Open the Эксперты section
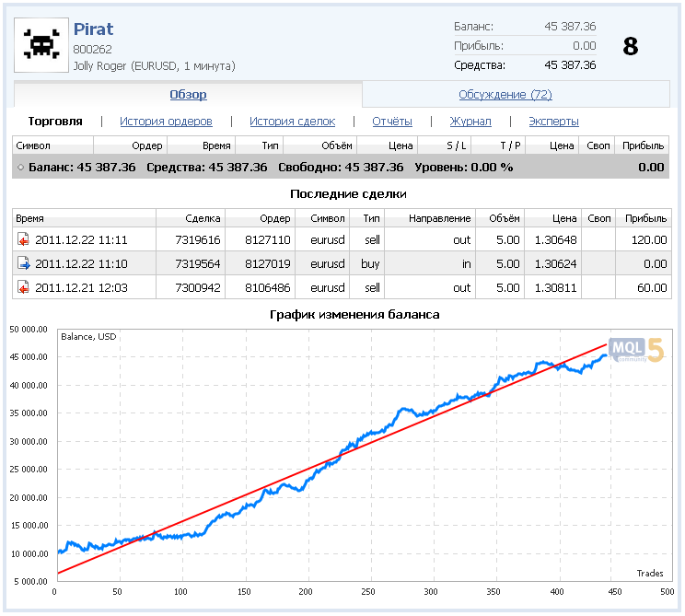Image resolution: width=685 pixels, height=616 pixels. tap(553, 122)
